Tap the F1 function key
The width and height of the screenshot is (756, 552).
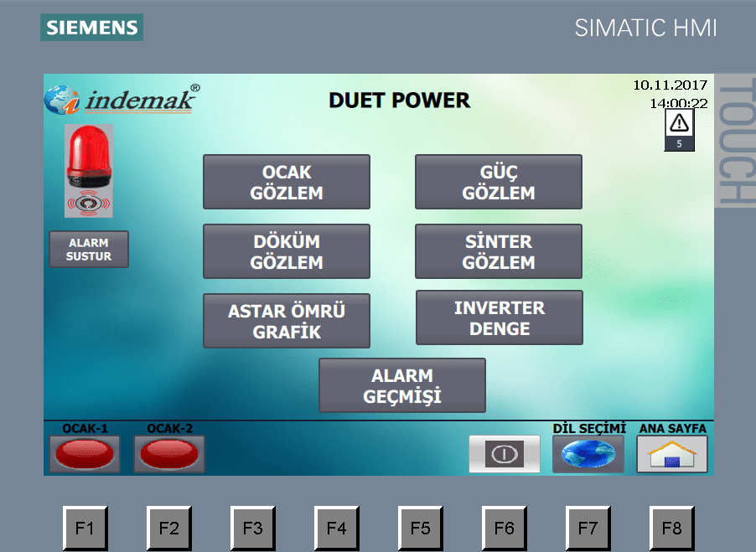pyautogui.click(x=85, y=528)
